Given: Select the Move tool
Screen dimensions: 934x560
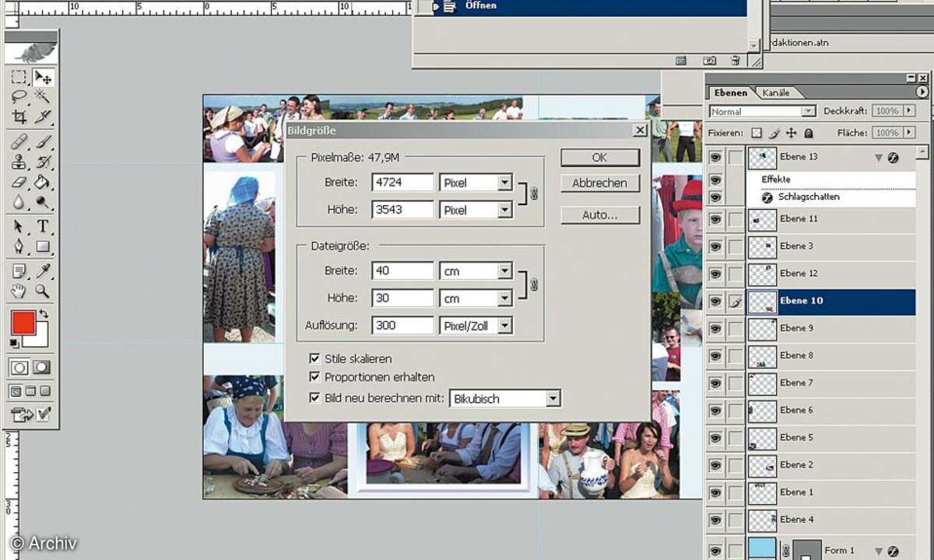Looking at the screenshot, I should click(43, 77).
